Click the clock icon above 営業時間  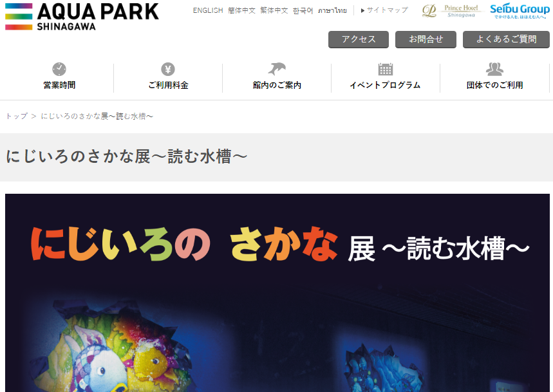59,69
